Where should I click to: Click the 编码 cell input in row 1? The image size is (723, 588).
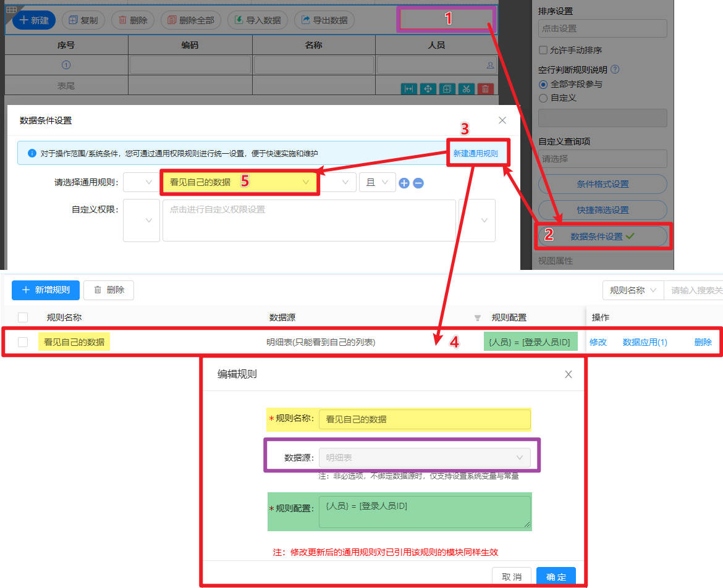pos(190,65)
